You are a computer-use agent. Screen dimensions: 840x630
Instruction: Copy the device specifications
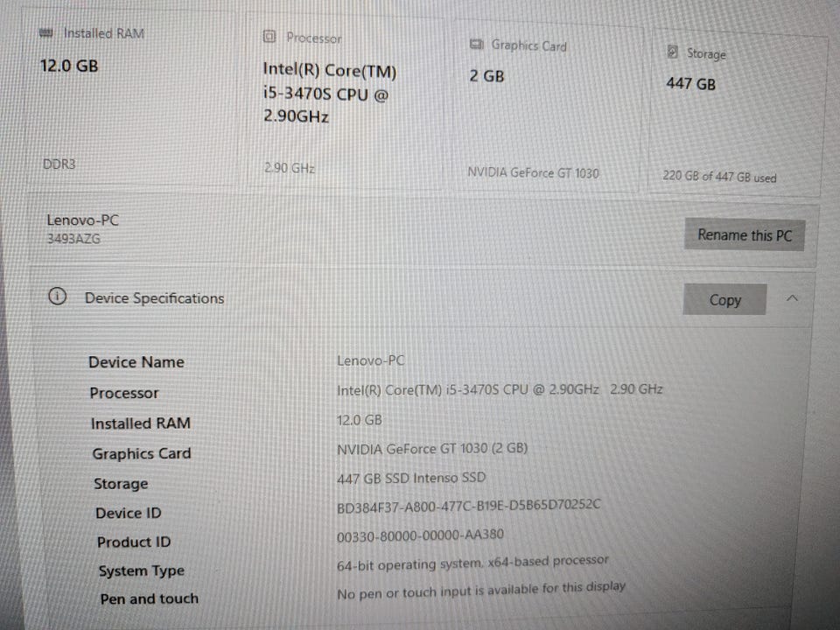(724, 299)
